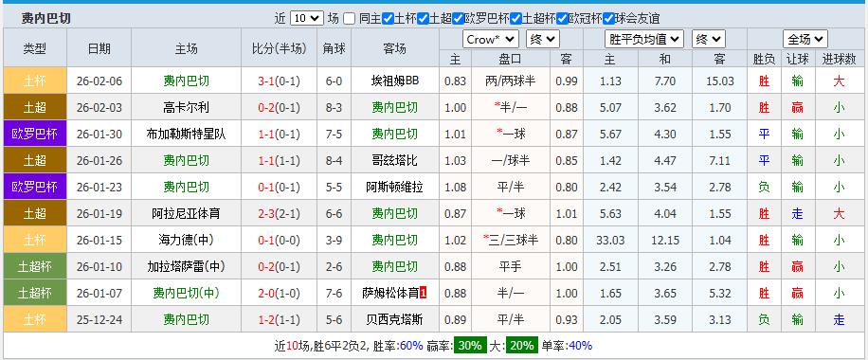Click the 进球数 column header
This screenshot has height=360, width=868.
840,59
